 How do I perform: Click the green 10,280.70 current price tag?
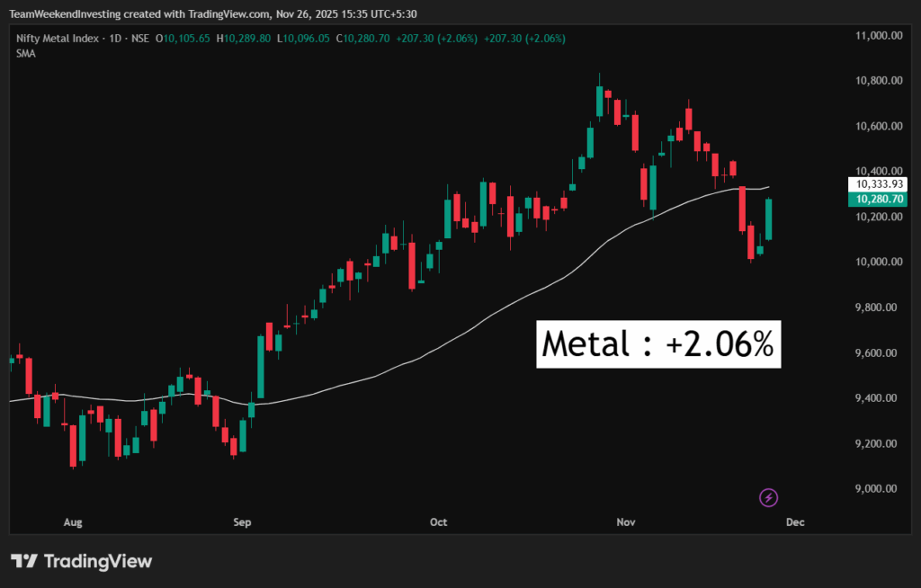pyautogui.click(x=880, y=199)
